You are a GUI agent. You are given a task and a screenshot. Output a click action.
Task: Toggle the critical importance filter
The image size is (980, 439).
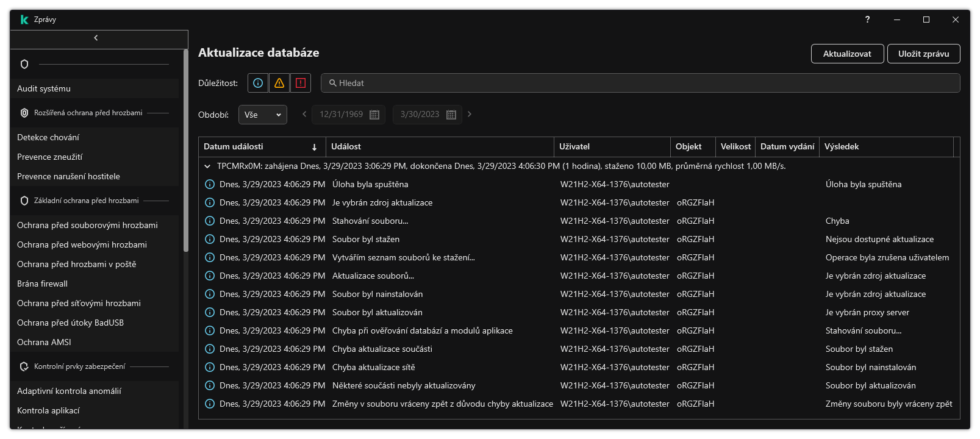tap(301, 83)
